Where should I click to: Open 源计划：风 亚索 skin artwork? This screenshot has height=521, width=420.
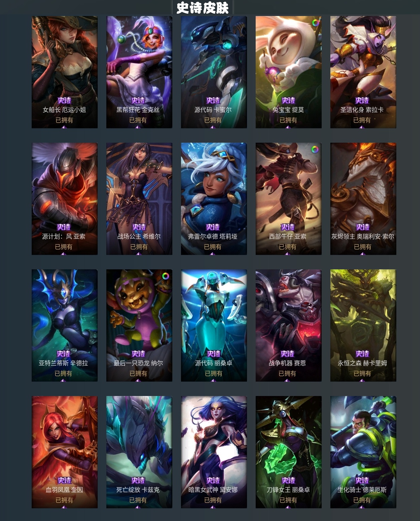coord(65,199)
